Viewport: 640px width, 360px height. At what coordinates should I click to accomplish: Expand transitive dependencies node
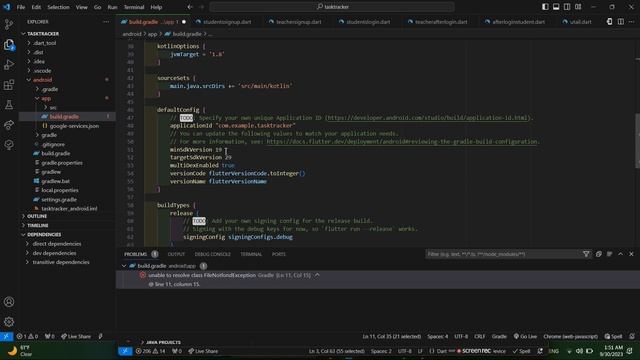(61, 262)
